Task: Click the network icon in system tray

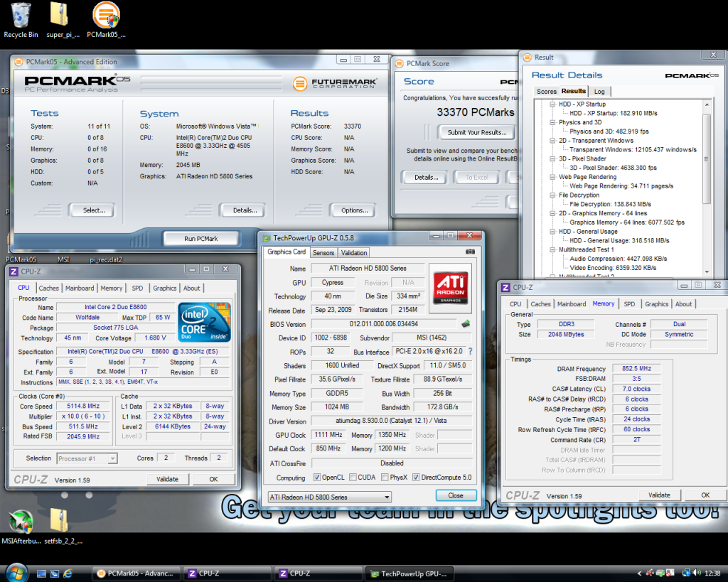Action: (x=686, y=573)
